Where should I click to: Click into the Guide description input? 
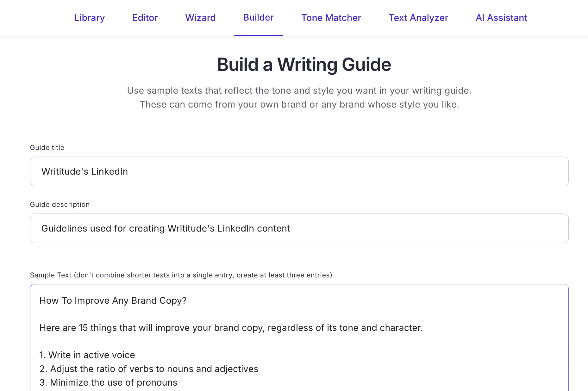coord(299,228)
